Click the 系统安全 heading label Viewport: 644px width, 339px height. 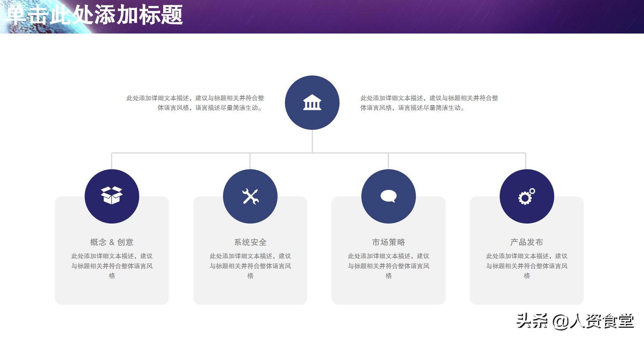(x=250, y=241)
